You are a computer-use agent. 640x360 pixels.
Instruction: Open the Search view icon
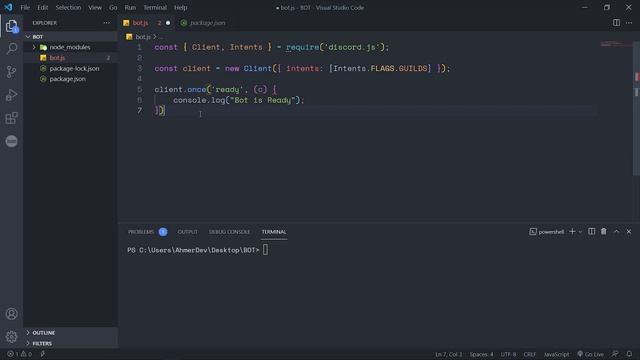(11, 49)
